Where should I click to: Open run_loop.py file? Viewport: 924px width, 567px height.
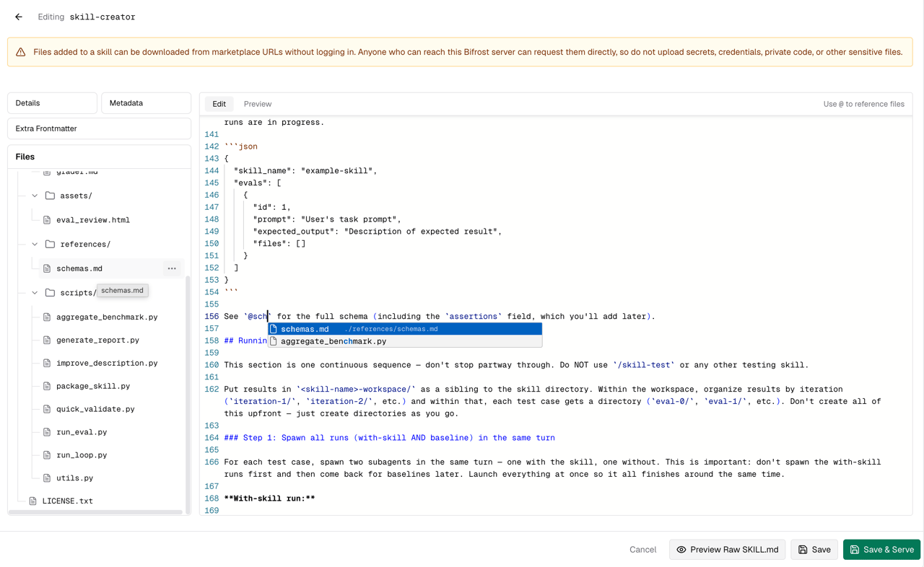[x=82, y=455]
